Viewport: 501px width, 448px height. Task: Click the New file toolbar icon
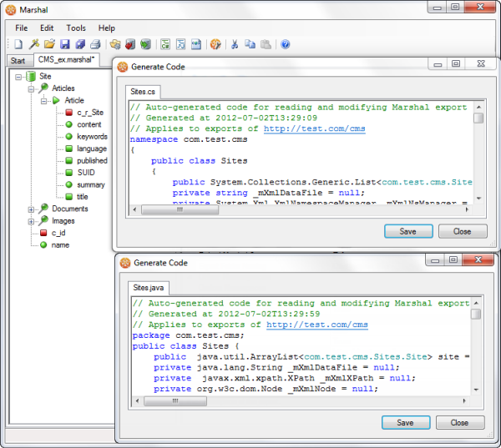coord(18,44)
